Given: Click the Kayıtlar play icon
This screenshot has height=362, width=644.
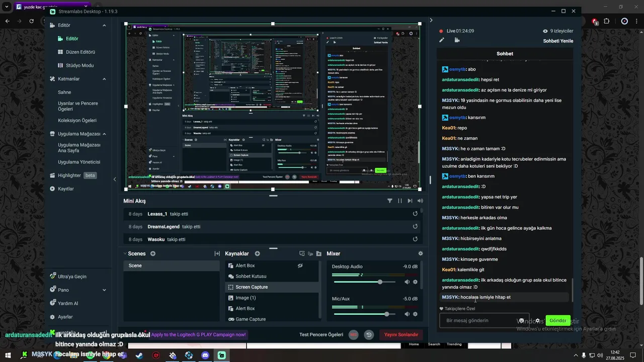Looking at the screenshot, I should click(x=52, y=189).
